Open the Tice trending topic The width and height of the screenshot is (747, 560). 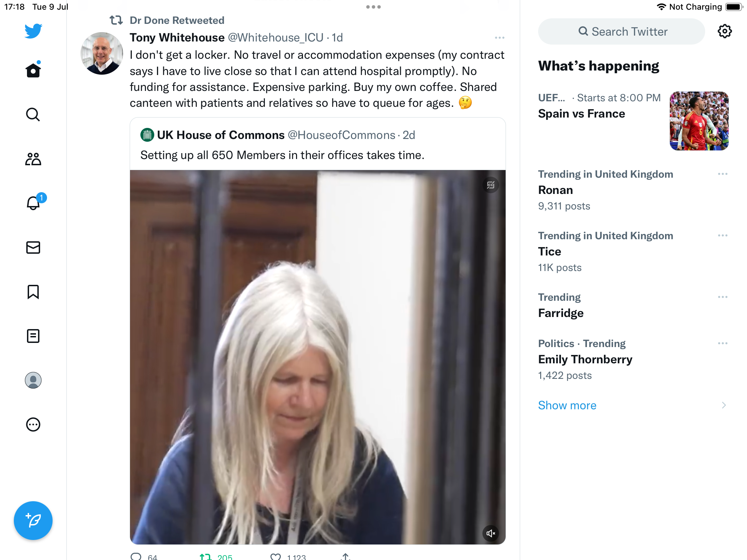[550, 252]
